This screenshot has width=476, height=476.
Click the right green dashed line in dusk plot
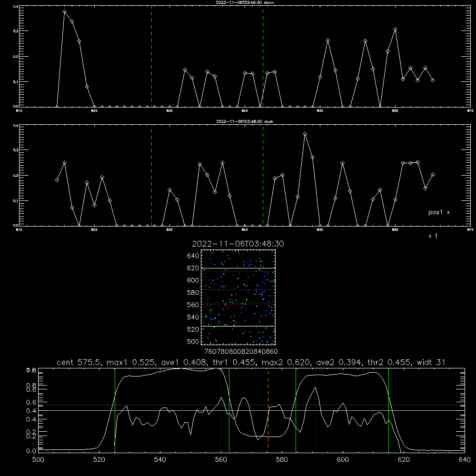pyautogui.click(x=263, y=175)
